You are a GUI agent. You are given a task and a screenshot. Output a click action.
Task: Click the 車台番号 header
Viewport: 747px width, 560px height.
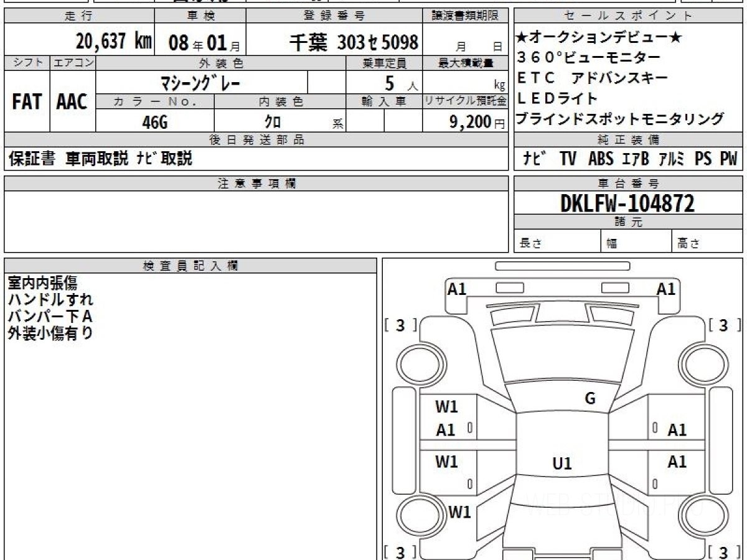(629, 183)
